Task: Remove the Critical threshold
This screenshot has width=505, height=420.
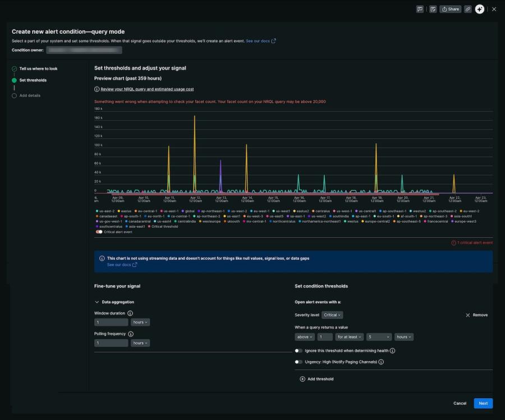Action: [x=476, y=315]
